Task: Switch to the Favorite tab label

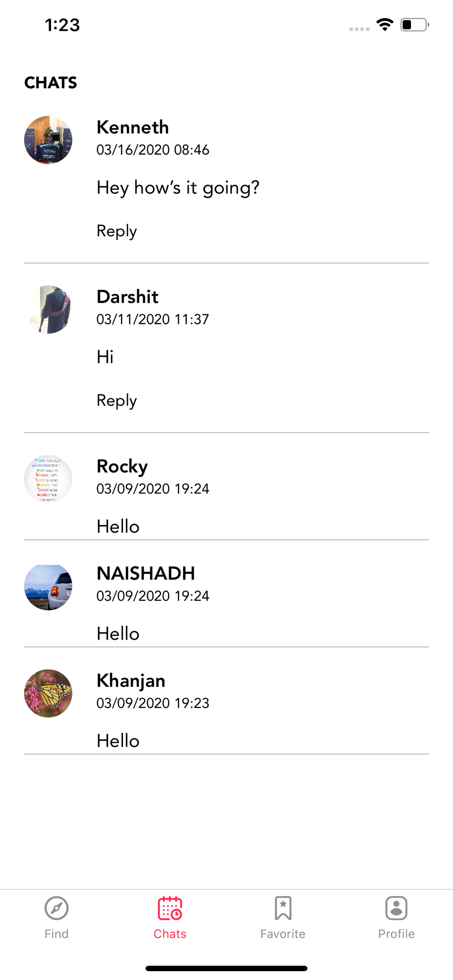Action: tap(283, 934)
